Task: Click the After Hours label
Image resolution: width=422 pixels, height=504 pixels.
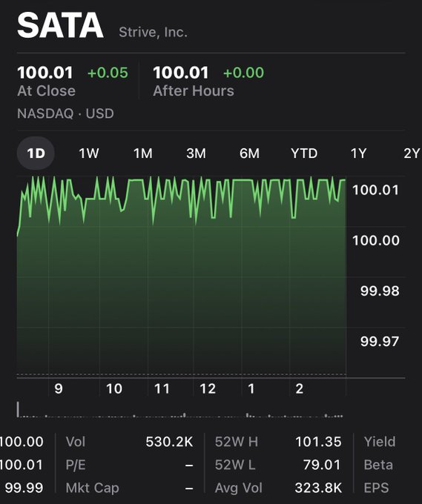Action: coord(194,91)
